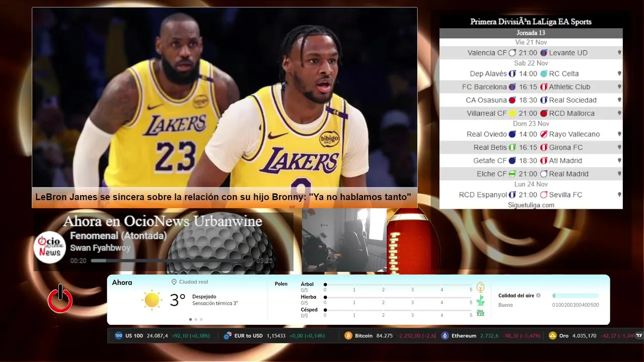Click the Hierba pollen level slider
The height and width of the screenshot is (362, 644).
point(398,298)
